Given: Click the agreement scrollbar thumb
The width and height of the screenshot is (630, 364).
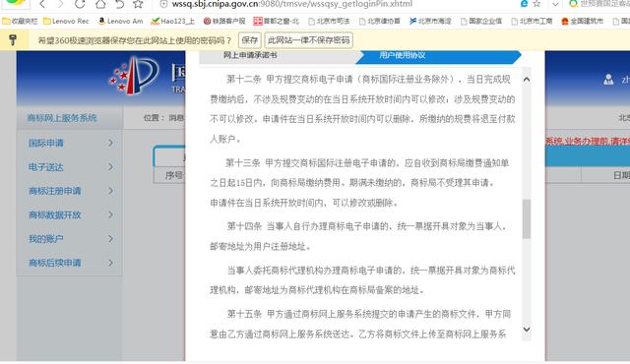Looking at the screenshot, I should pos(527,218).
